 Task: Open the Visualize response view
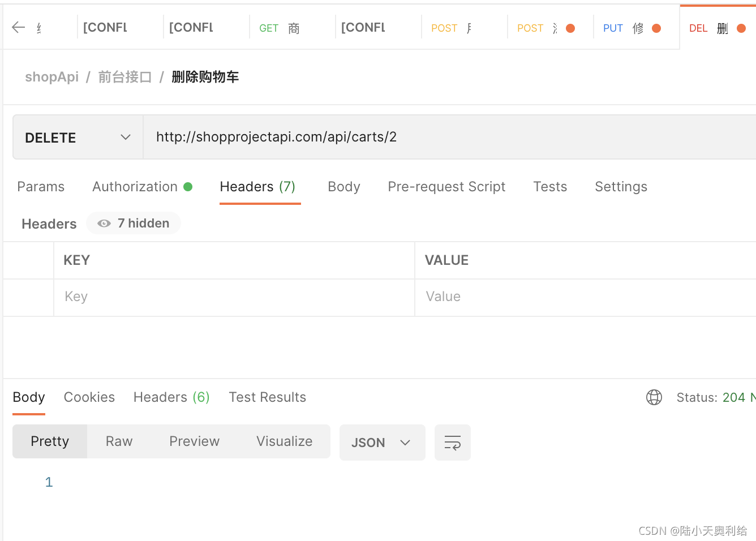[x=284, y=441]
